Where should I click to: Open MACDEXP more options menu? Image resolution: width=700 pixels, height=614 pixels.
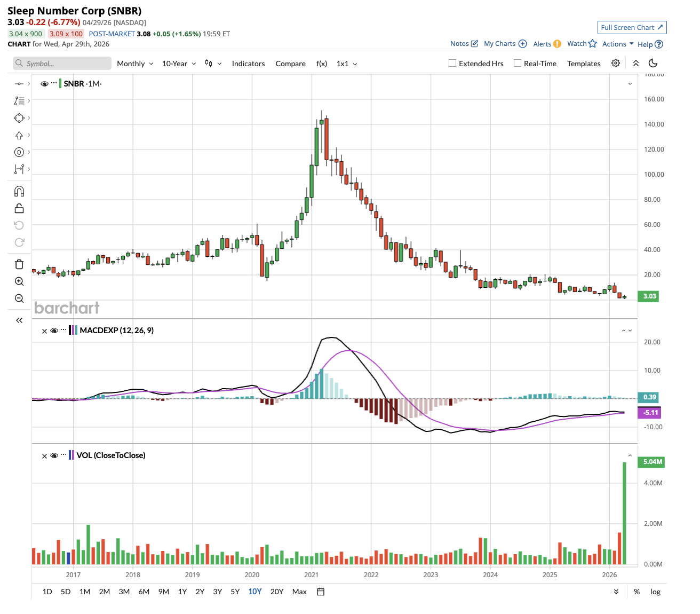(x=63, y=330)
